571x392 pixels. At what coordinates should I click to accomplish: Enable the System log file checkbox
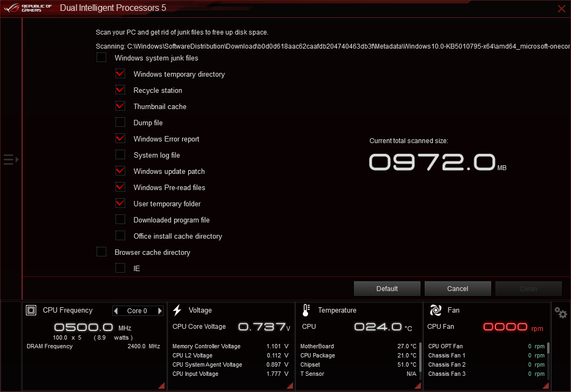pos(120,154)
